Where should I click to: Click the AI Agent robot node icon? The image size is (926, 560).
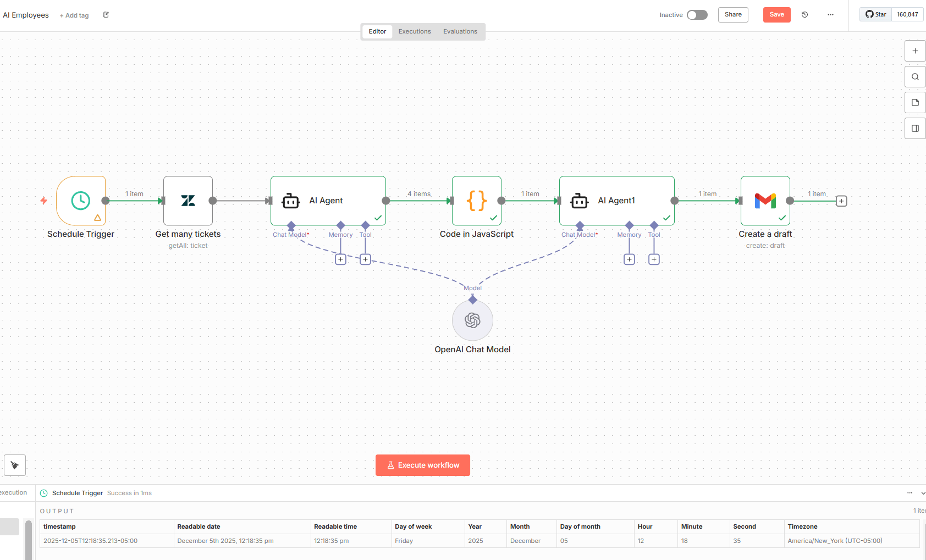(x=291, y=201)
